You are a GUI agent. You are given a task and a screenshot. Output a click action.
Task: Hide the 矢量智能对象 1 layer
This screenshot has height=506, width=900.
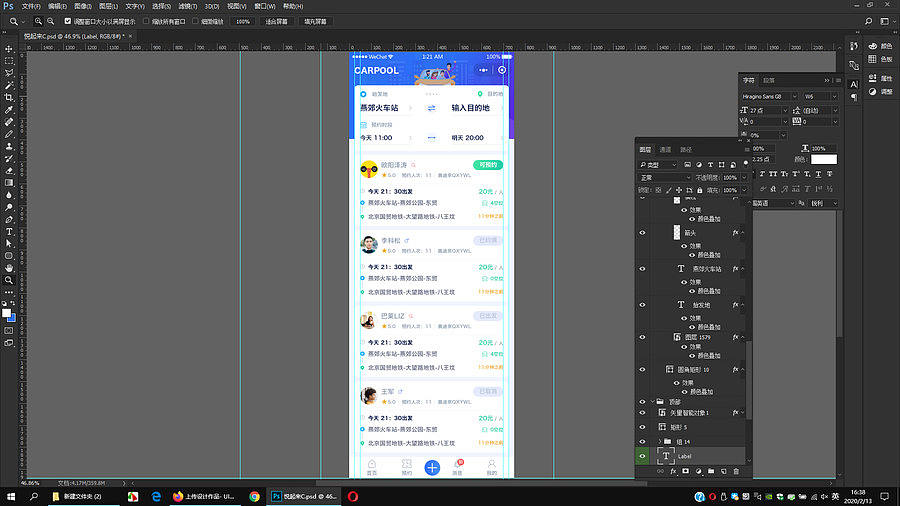click(x=642, y=412)
